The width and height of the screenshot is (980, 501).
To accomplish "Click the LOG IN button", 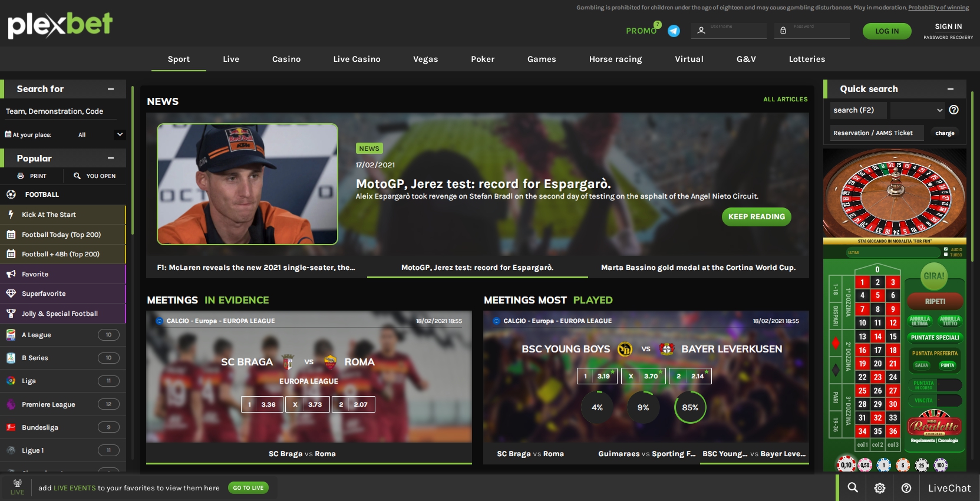I will (x=887, y=31).
